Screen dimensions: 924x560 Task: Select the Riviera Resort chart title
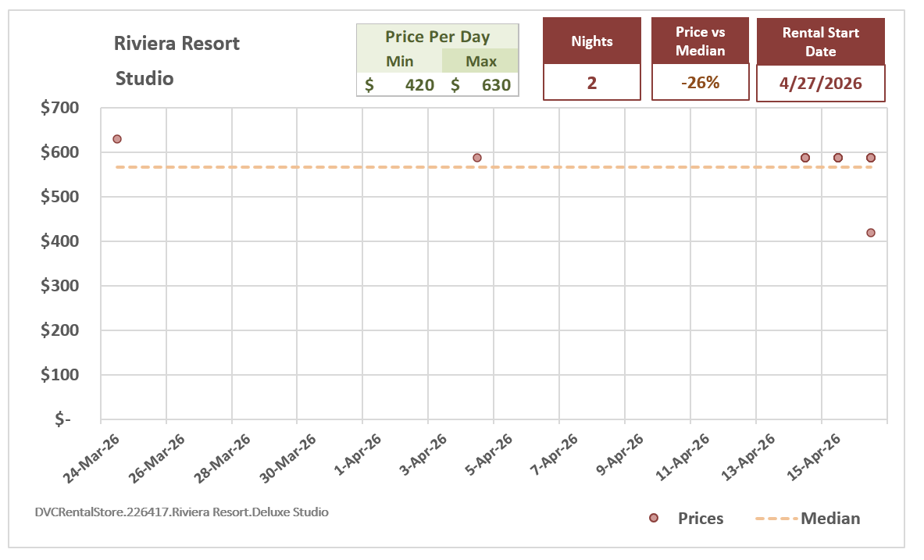click(177, 43)
